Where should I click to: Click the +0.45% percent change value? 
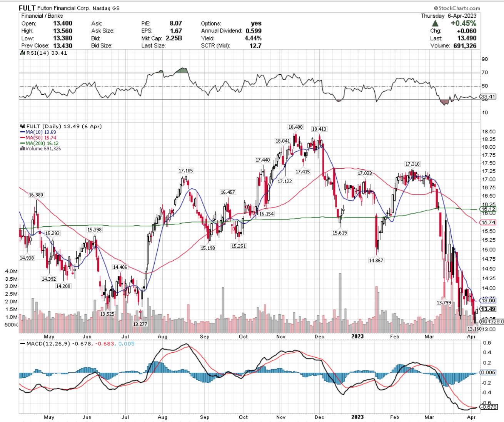(x=464, y=23)
